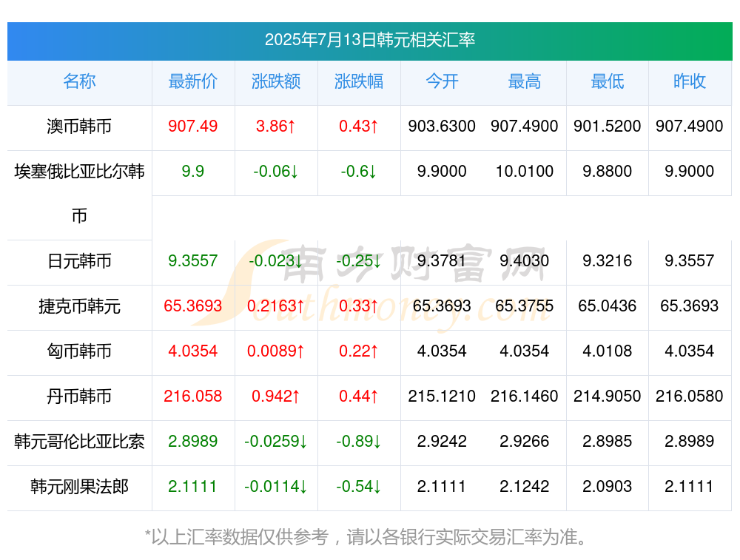Click the latest price 9.9
The width and height of the screenshot is (740, 560).
pyautogui.click(x=193, y=172)
